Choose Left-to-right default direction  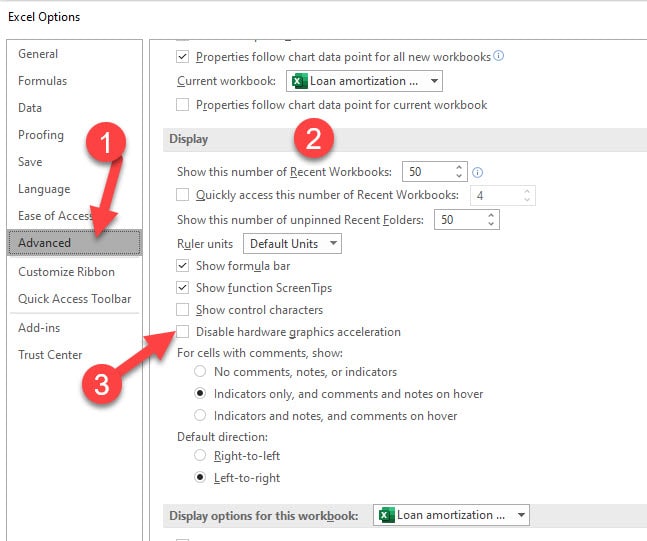coord(200,477)
